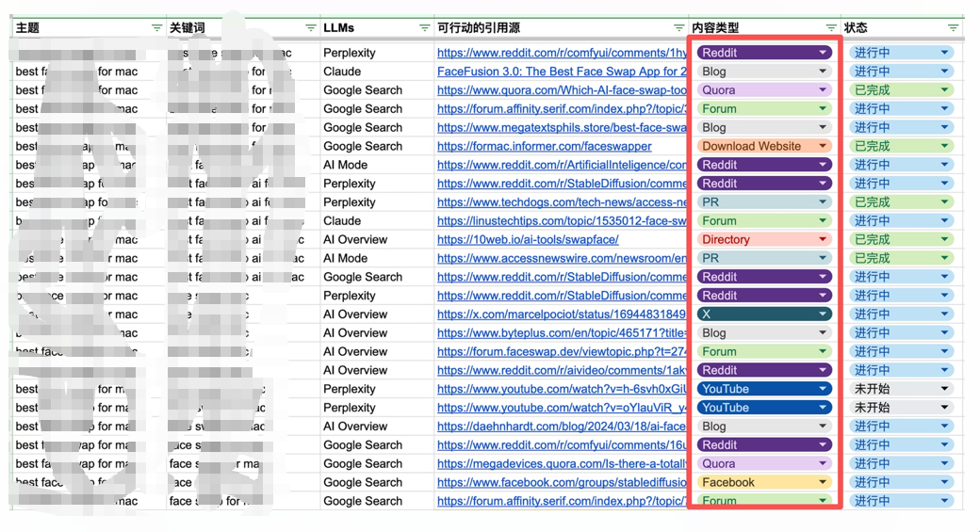The image size is (980, 532).
Task: Open YouTube dropdown in h-6svh0xGiU video row
Action: [x=764, y=389]
